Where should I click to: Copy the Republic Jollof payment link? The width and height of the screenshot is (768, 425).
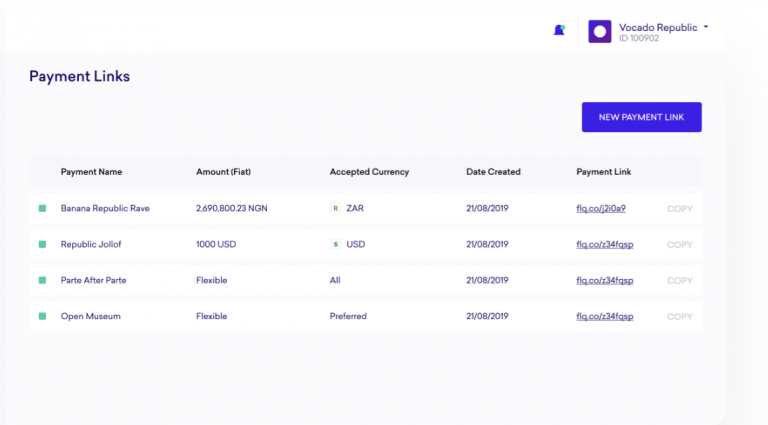[680, 245]
